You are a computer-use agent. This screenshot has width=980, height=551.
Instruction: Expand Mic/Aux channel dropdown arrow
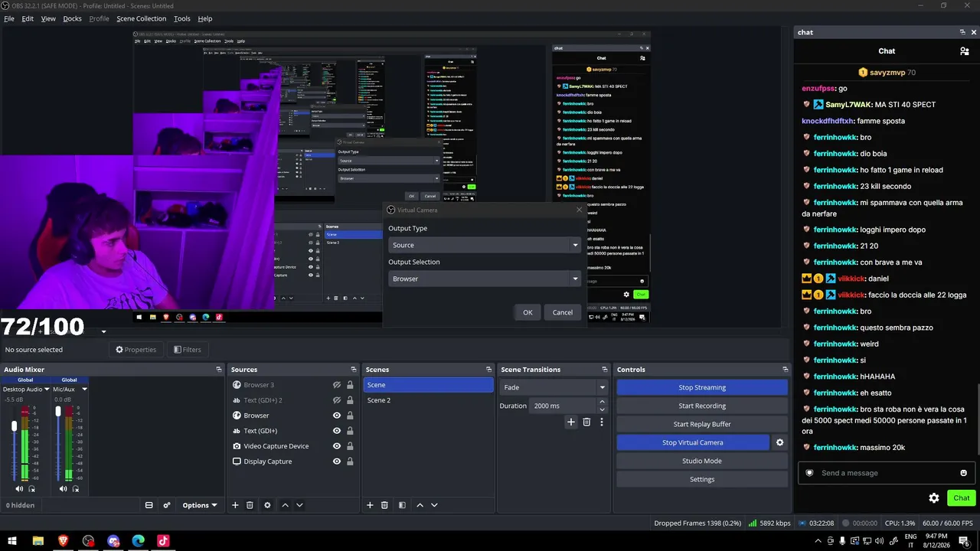click(x=84, y=389)
